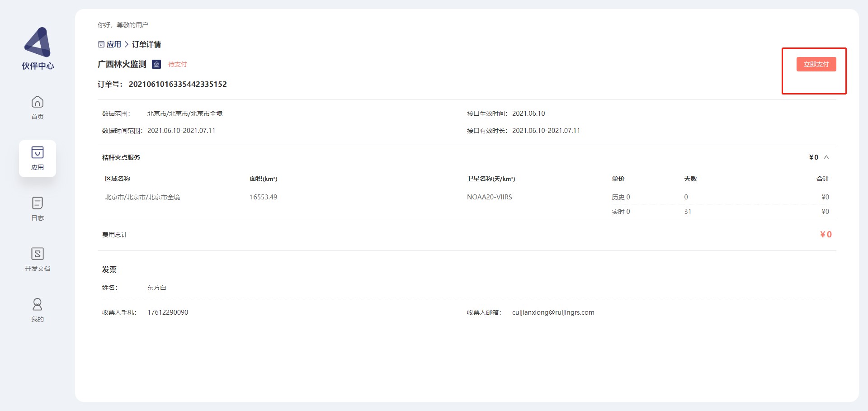Click area value 16553.49

pos(264,197)
